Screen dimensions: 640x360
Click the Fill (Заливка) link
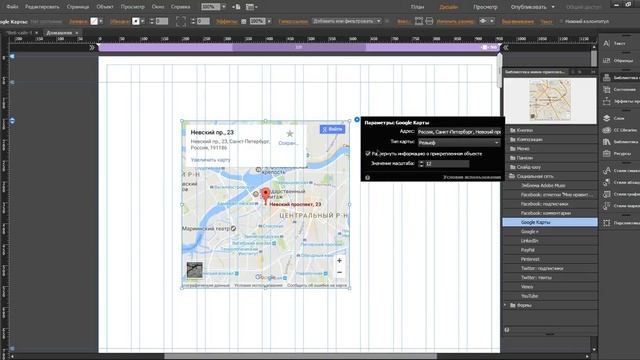click(78, 21)
